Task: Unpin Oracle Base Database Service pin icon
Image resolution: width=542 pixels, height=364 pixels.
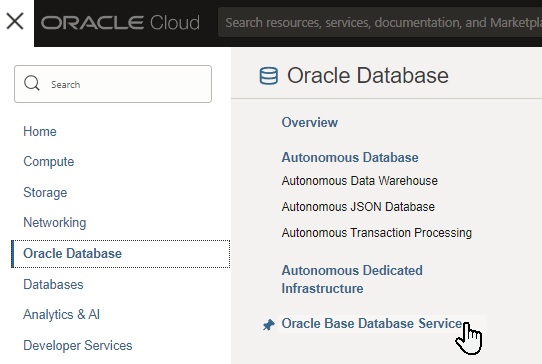Action: [x=269, y=325]
